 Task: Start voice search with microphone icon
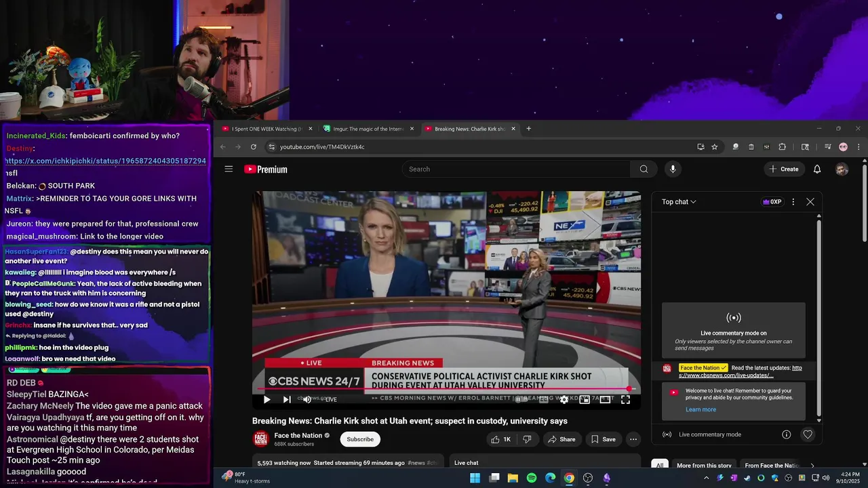673,169
